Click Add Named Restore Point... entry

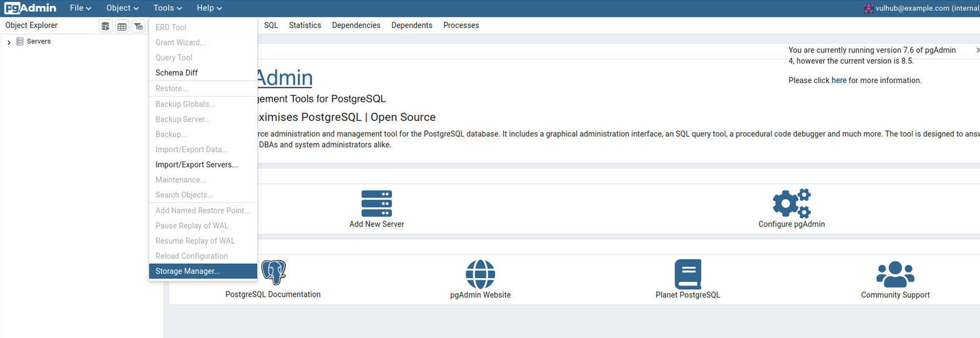tap(203, 211)
